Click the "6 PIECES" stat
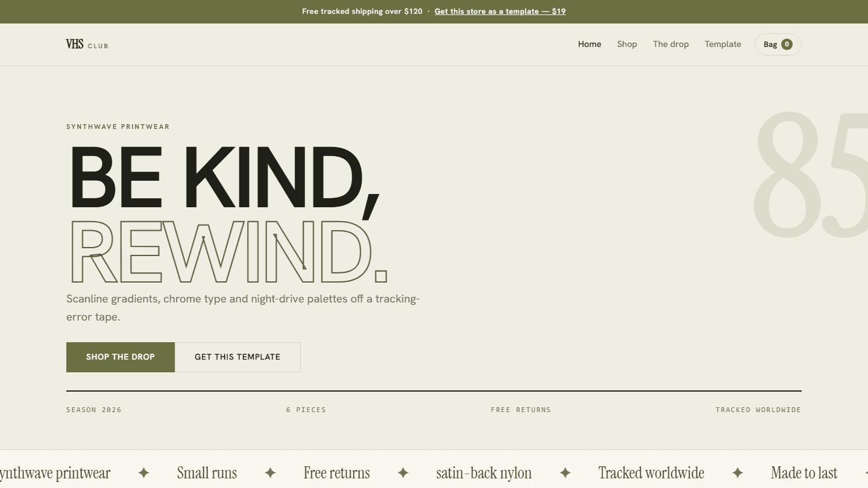 pyautogui.click(x=306, y=410)
